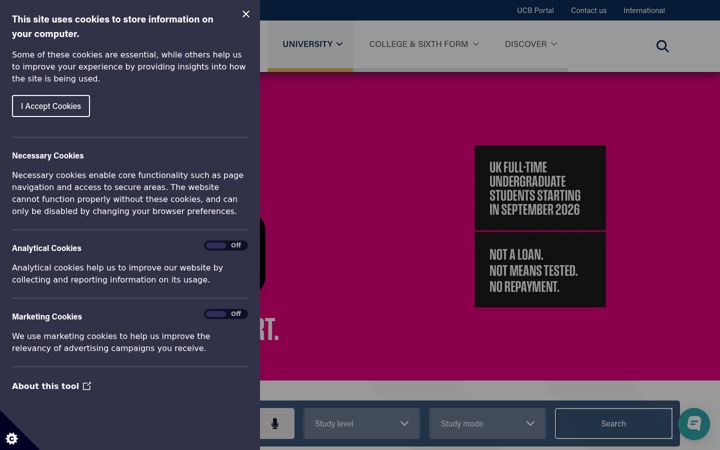Click the Necessary Cookies heading
Viewport: 720px width, 450px height.
48,156
